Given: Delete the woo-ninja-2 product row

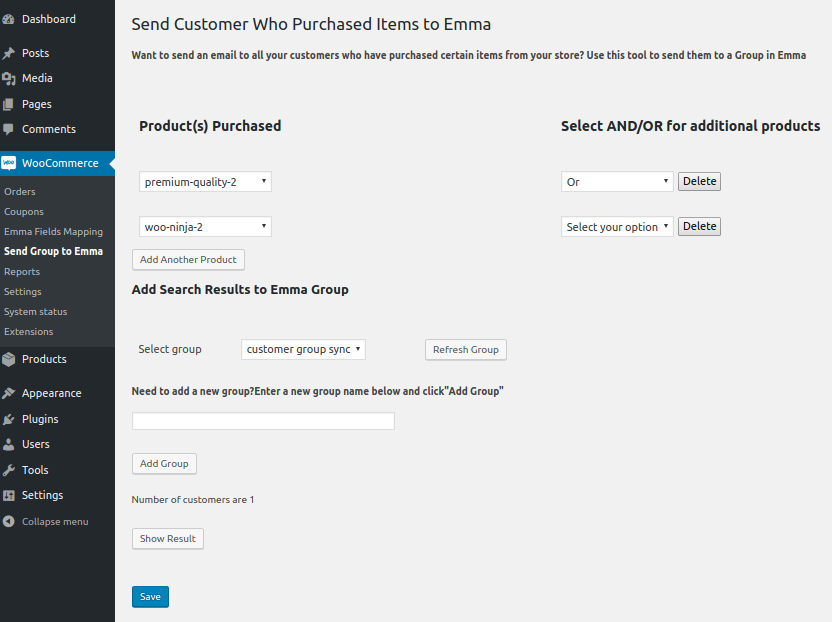Looking at the screenshot, I should (699, 227).
